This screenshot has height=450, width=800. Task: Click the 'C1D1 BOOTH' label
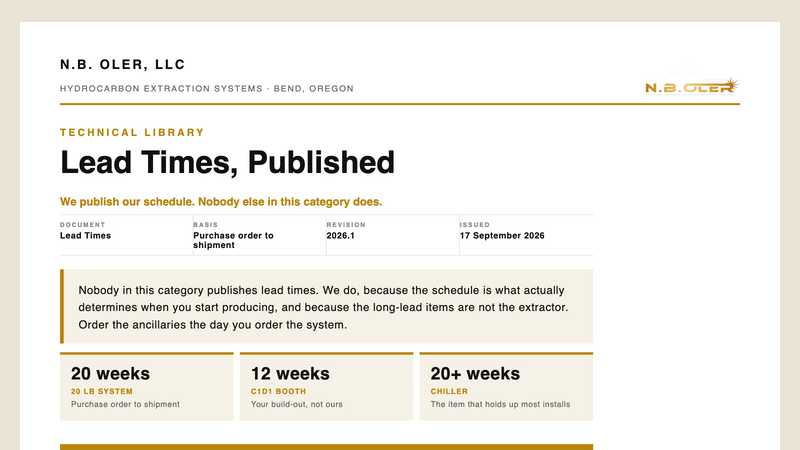[278, 391]
